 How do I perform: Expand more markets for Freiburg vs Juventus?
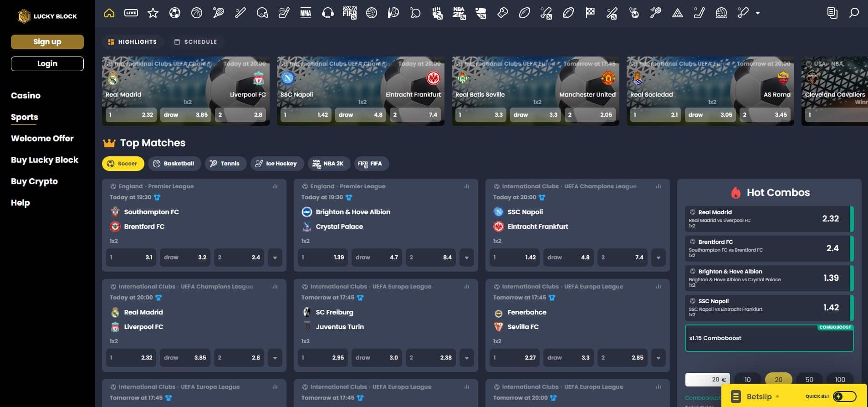point(467,358)
